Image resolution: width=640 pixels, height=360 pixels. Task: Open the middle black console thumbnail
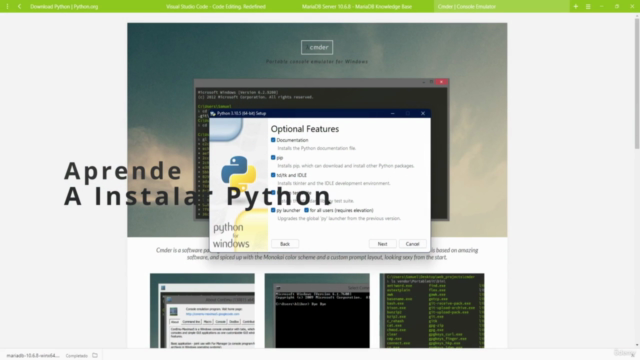coord(317,311)
